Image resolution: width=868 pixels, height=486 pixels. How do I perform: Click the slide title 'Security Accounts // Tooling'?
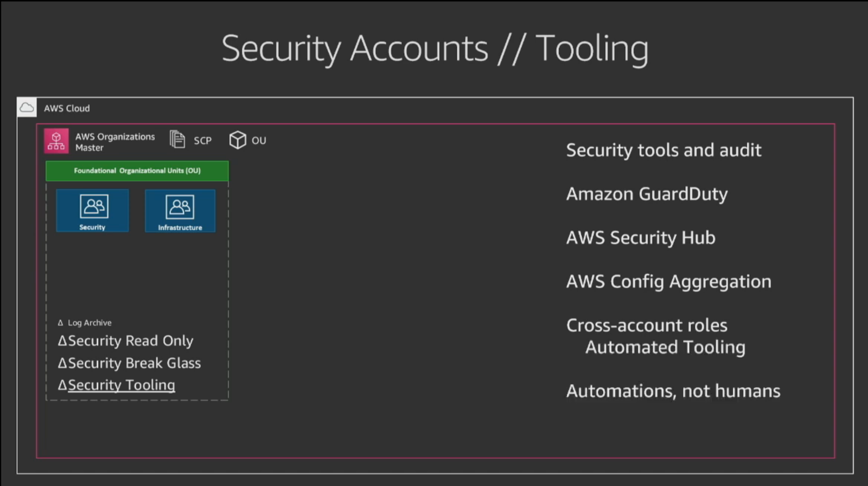[x=435, y=49]
